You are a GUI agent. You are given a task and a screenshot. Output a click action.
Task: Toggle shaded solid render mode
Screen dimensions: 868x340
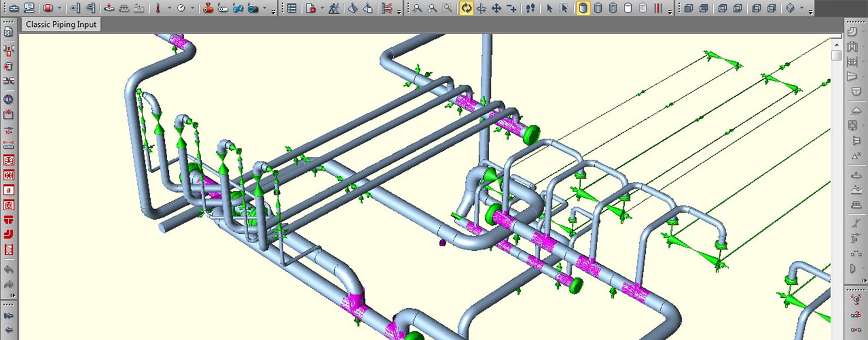(x=583, y=8)
